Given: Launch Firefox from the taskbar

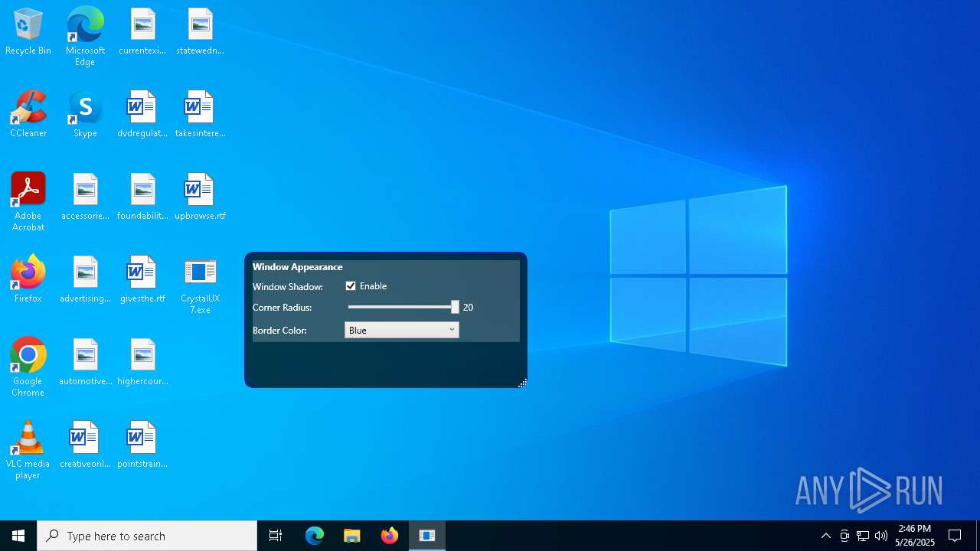Looking at the screenshot, I should point(390,536).
